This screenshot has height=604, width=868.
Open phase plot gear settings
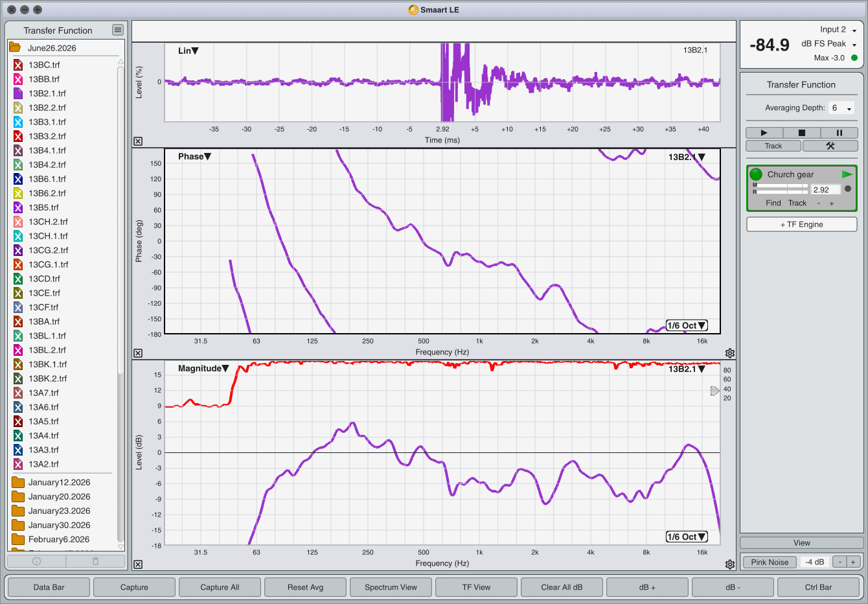point(730,353)
